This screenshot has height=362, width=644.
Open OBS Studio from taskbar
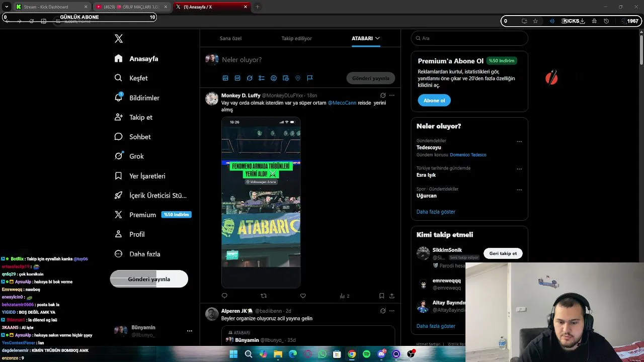click(x=411, y=354)
